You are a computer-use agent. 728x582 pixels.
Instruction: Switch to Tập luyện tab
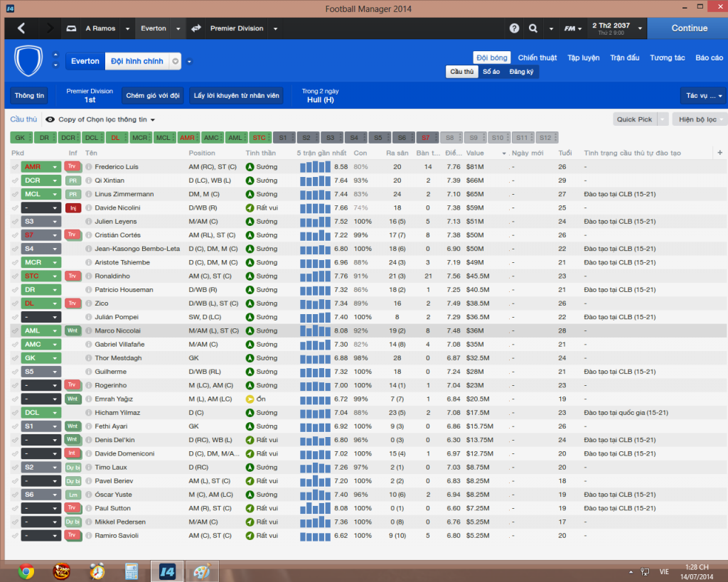click(583, 58)
